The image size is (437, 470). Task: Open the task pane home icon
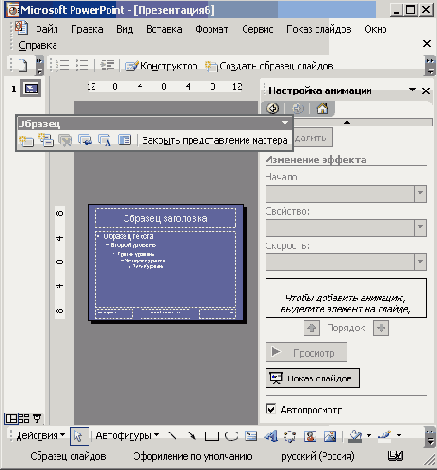tap(322, 109)
